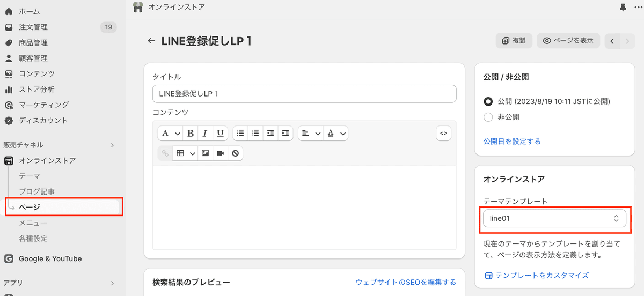Increase indent
This screenshot has height=296, width=644.
click(x=286, y=133)
